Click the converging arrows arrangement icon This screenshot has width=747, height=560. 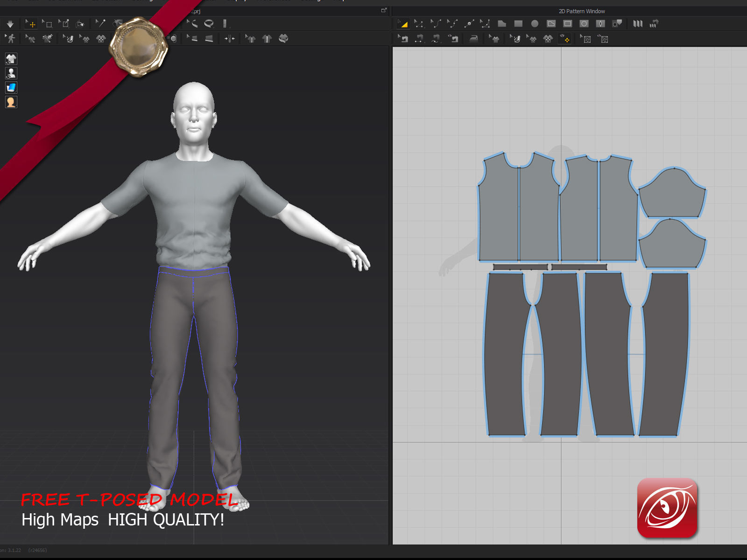[229, 38]
